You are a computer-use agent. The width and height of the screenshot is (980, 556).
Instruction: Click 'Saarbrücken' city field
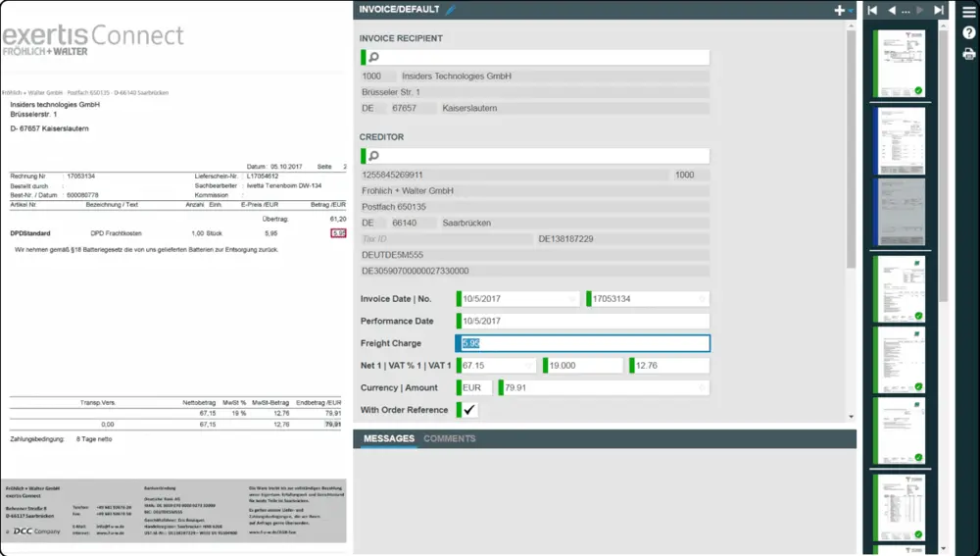(574, 223)
